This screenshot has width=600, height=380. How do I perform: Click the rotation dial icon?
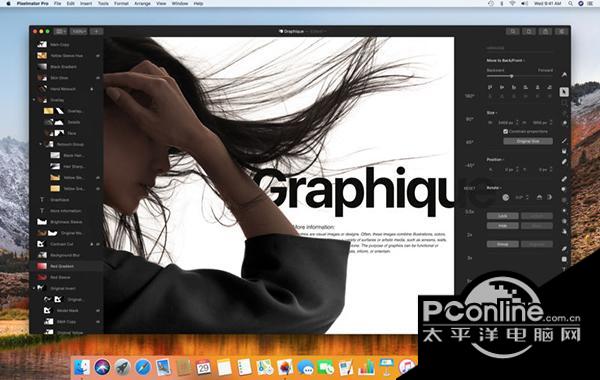click(x=505, y=197)
